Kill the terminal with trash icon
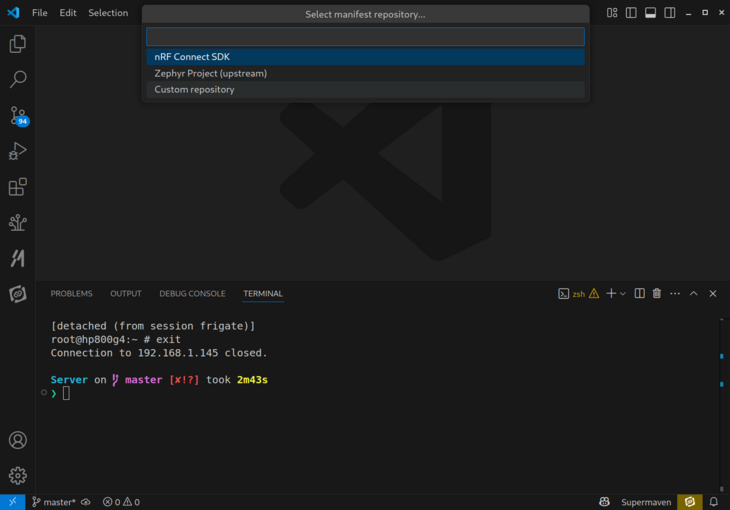 click(x=657, y=293)
